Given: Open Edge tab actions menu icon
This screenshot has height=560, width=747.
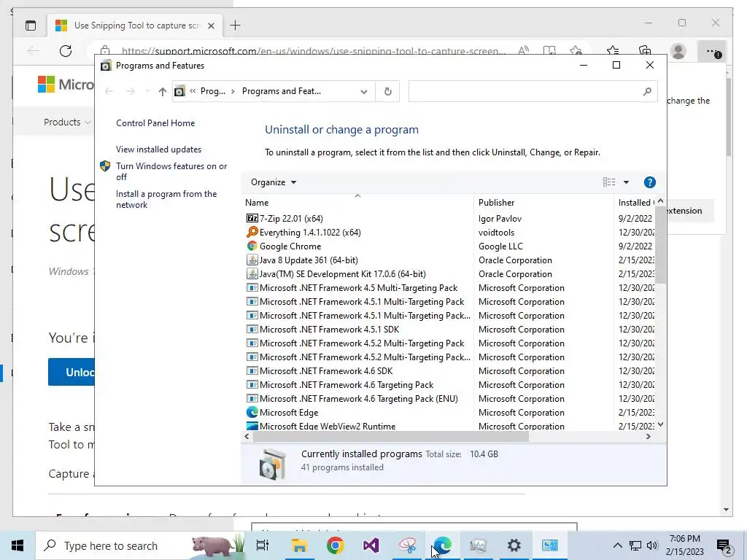Looking at the screenshot, I should tap(31, 26).
